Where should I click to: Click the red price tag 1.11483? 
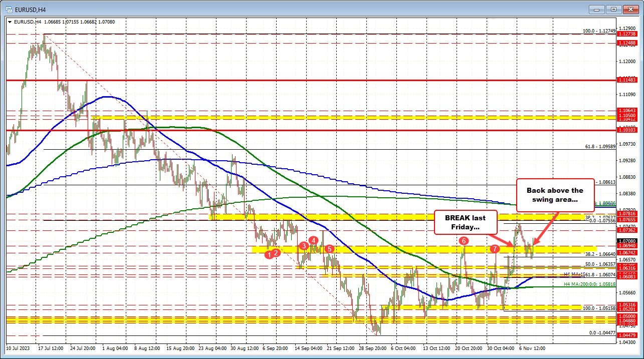(x=627, y=80)
